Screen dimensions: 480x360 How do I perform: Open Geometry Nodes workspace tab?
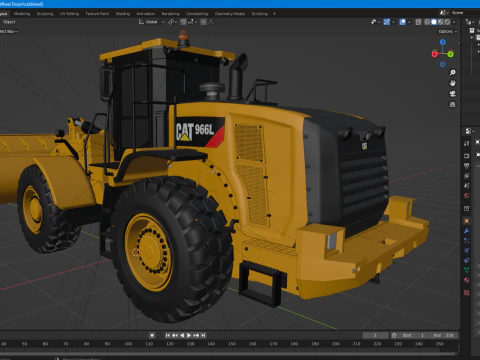coord(230,14)
